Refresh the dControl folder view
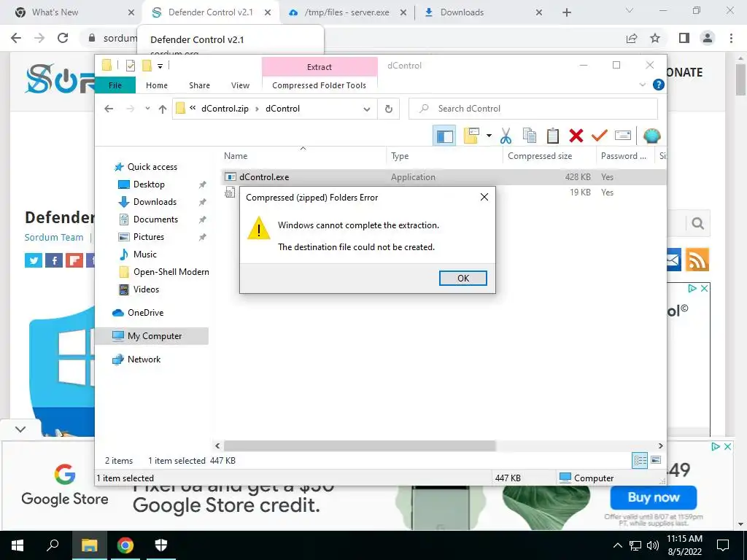747x560 pixels. [x=388, y=109]
